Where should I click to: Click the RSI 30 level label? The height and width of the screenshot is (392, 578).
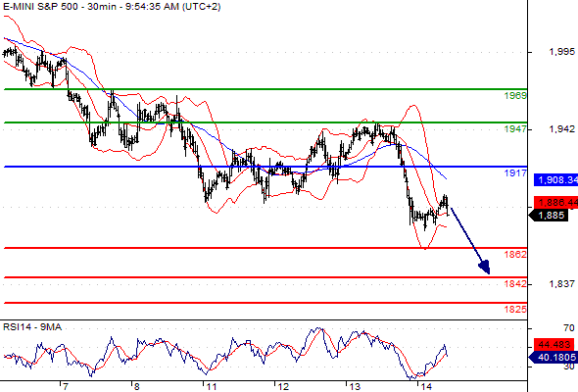[x=569, y=367]
